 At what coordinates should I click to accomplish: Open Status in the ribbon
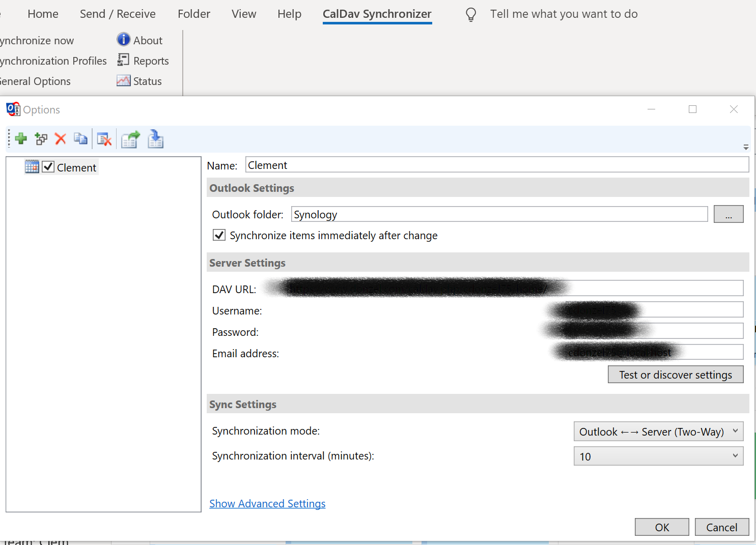(x=139, y=81)
